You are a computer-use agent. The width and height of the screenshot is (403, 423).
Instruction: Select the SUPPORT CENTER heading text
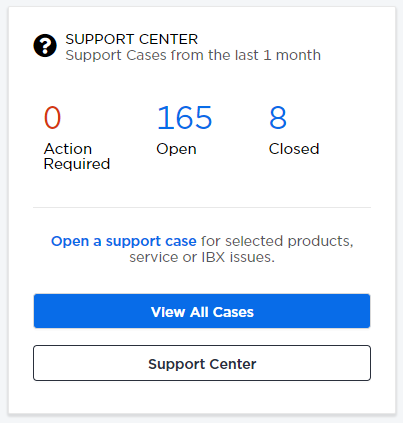coord(132,39)
